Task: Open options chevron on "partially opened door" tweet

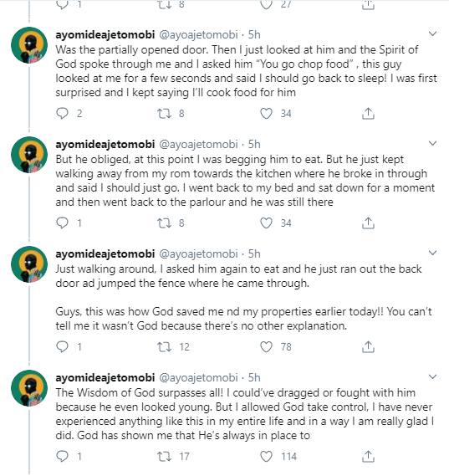Action: (432, 33)
